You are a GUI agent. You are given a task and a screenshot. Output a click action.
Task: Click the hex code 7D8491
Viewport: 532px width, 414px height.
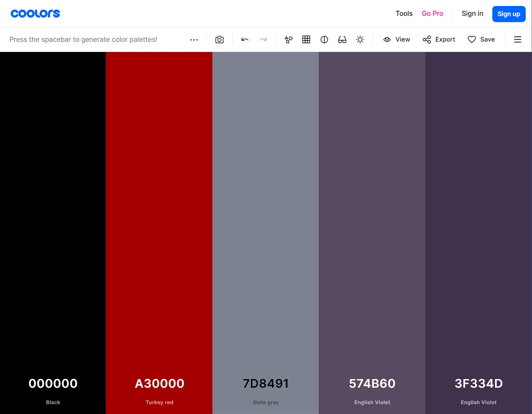(266, 384)
